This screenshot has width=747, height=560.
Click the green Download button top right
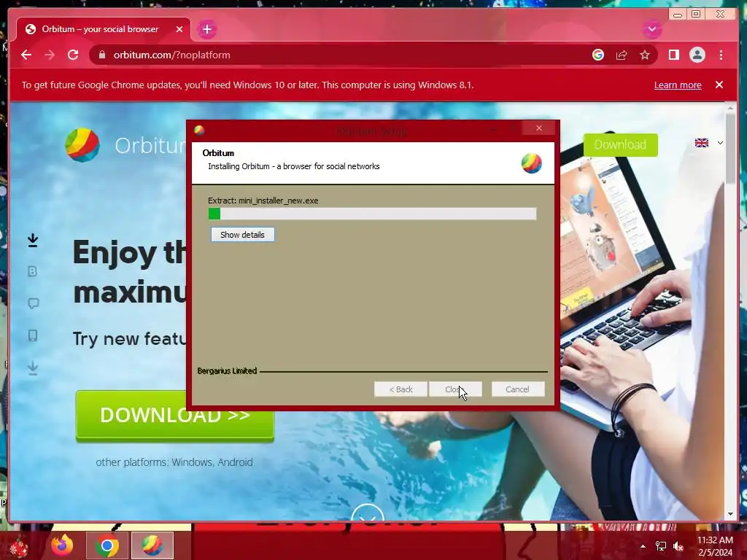tap(620, 145)
